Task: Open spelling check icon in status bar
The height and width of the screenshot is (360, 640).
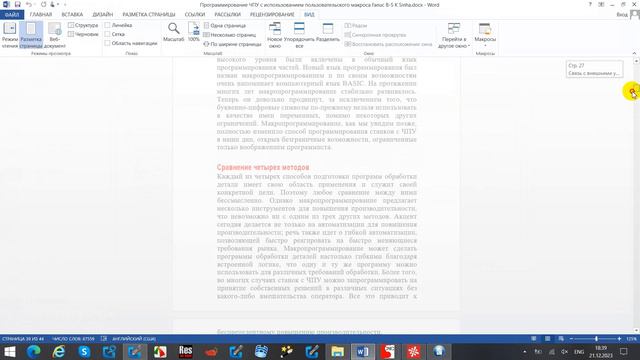Action: (104, 339)
